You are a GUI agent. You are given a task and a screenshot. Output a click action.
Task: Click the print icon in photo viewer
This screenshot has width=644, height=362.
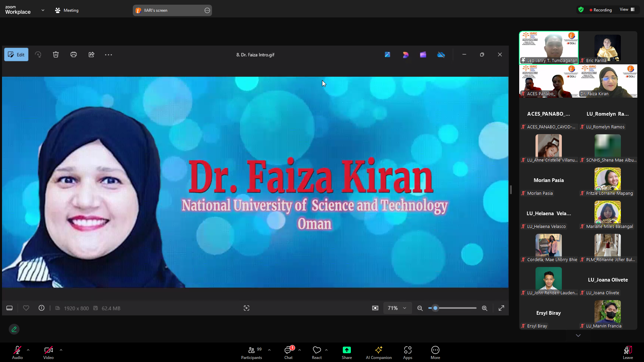click(73, 55)
